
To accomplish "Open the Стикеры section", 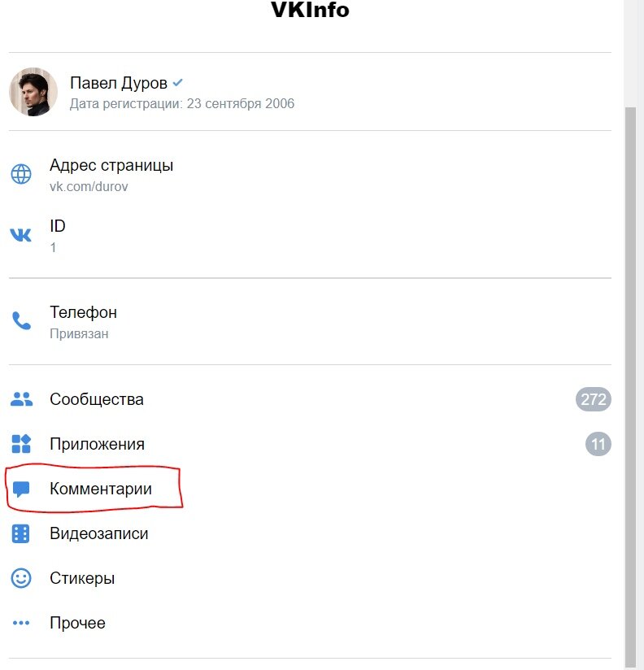I will (x=310, y=578).
